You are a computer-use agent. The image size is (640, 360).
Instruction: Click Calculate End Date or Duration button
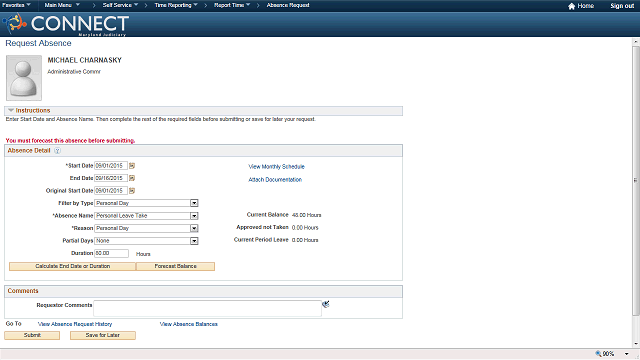pyautogui.click(x=72, y=266)
